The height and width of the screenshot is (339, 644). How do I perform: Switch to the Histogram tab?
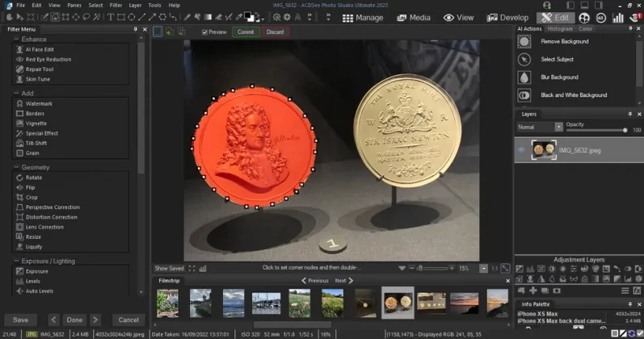pyautogui.click(x=560, y=28)
